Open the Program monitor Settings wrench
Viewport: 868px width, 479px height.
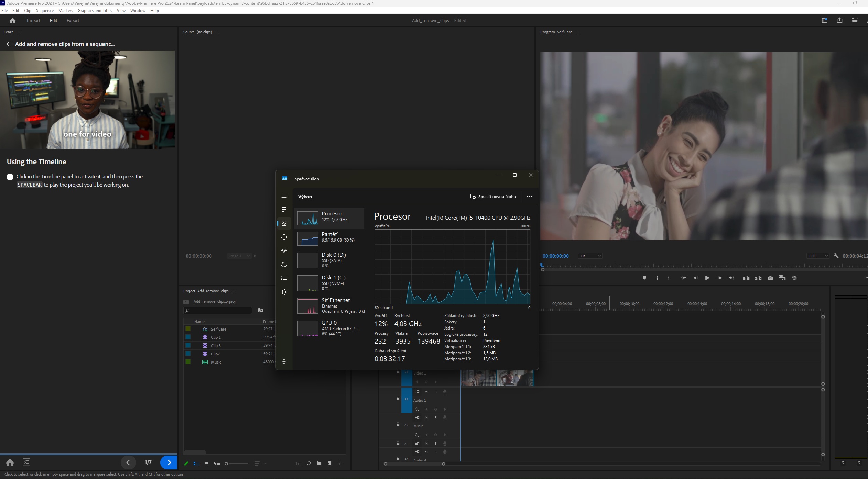[836, 256]
